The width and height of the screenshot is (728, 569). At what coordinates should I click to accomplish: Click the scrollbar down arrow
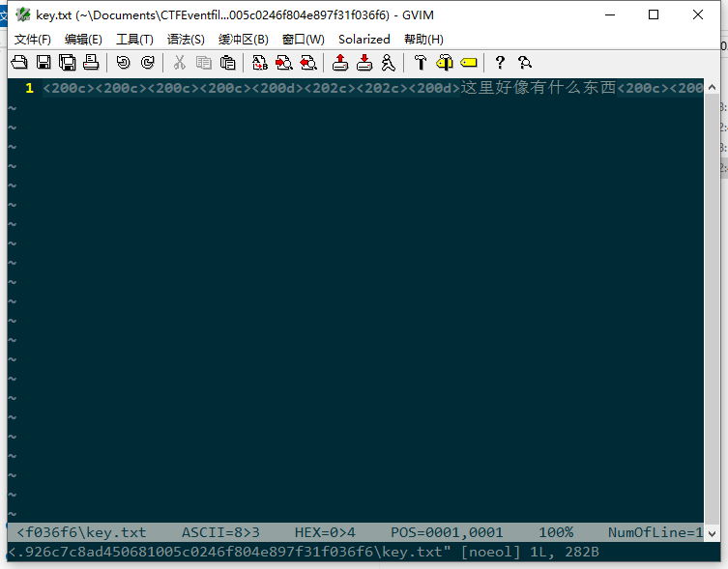[712, 533]
